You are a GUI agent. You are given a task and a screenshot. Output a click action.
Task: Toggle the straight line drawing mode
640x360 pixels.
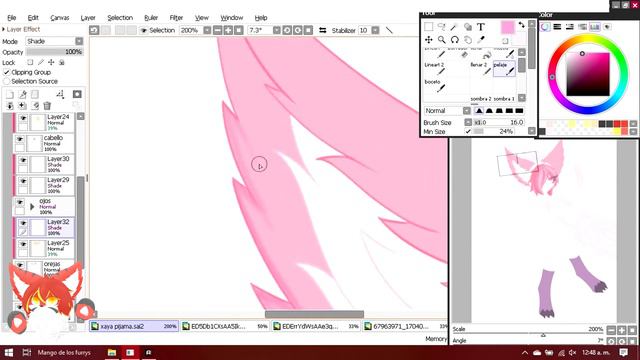(x=389, y=30)
